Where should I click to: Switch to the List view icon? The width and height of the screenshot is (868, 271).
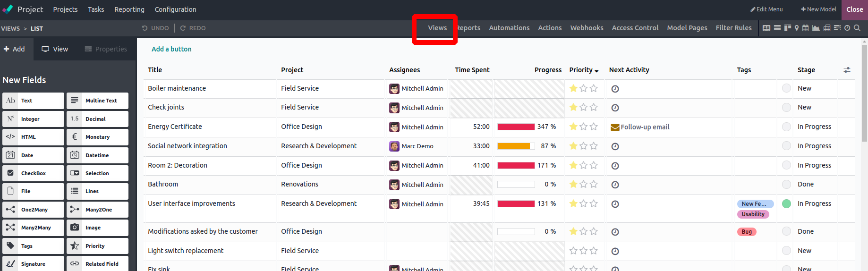777,28
